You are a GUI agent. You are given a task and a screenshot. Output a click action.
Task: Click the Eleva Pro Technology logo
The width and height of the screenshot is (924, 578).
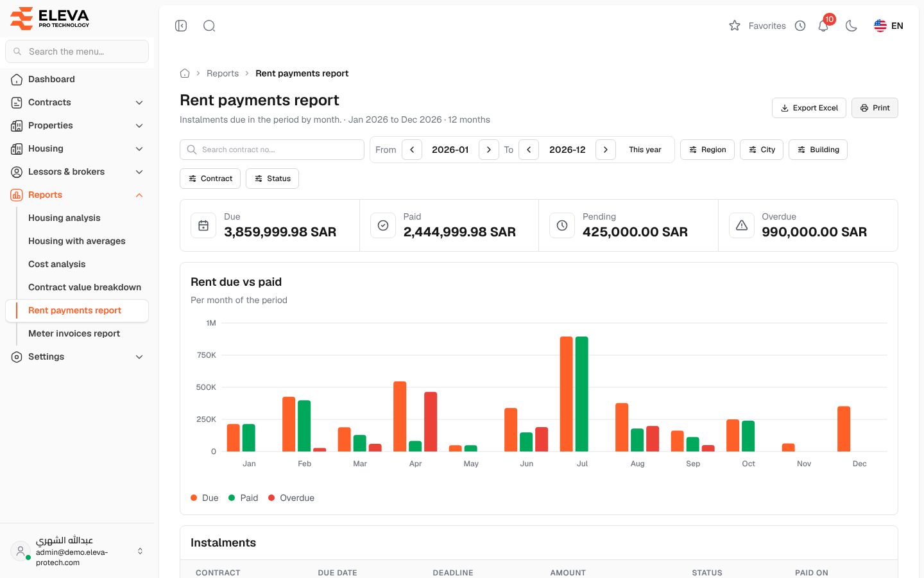50,18
